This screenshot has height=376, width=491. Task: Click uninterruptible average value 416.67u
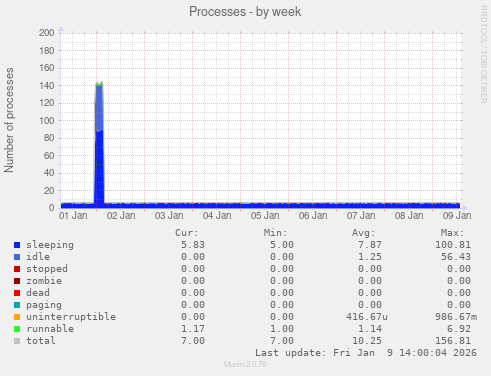click(x=367, y=317)
